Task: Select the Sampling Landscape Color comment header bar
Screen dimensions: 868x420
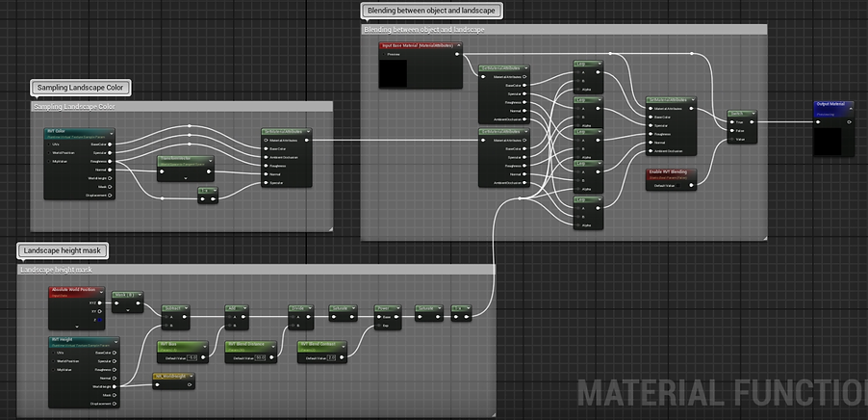Action: pos(182,106)
